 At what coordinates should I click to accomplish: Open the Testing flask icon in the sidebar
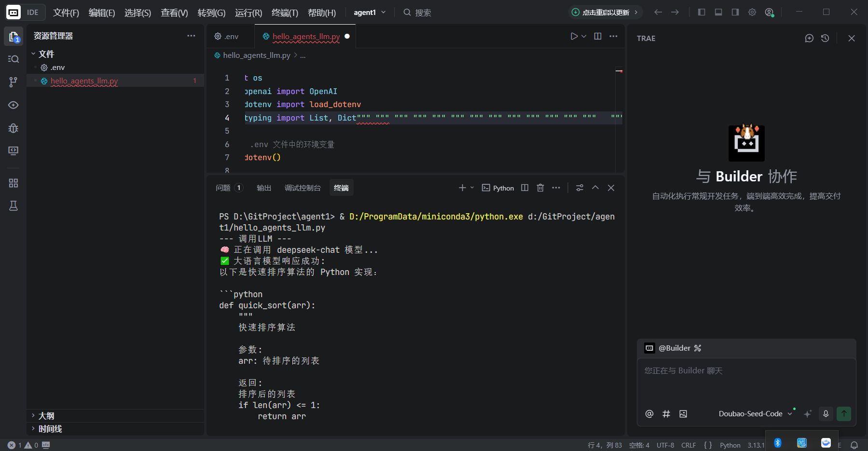(x=14, y=206)
